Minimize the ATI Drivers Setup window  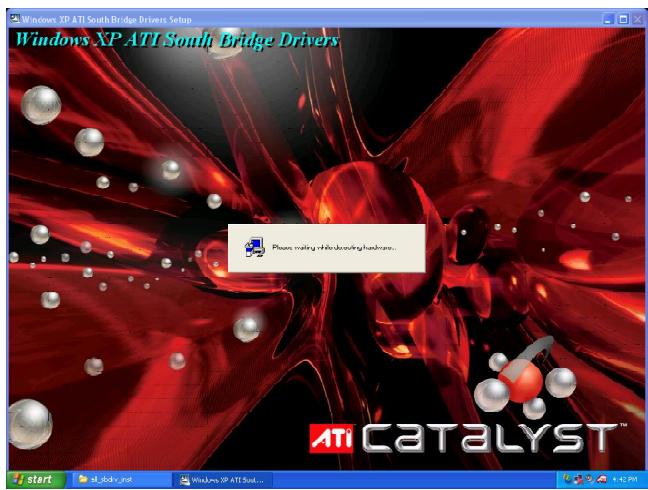[x=608, y=19]
